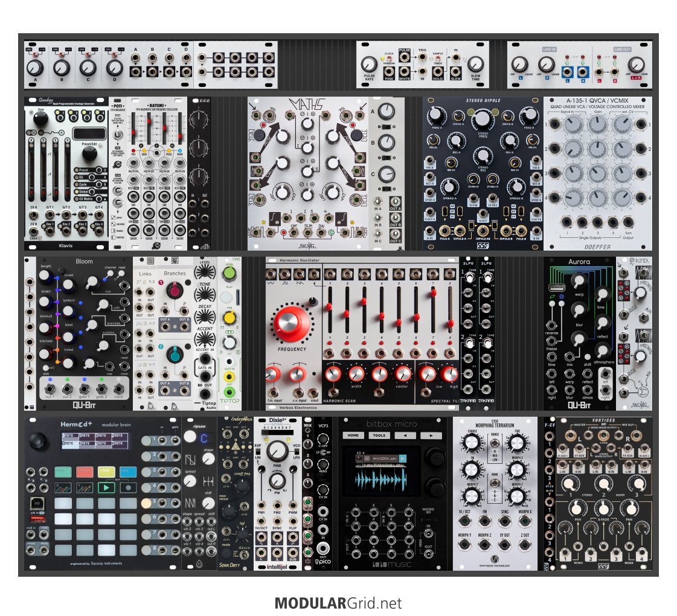Select the yellow track button on Hermod+

pos(106,472)
